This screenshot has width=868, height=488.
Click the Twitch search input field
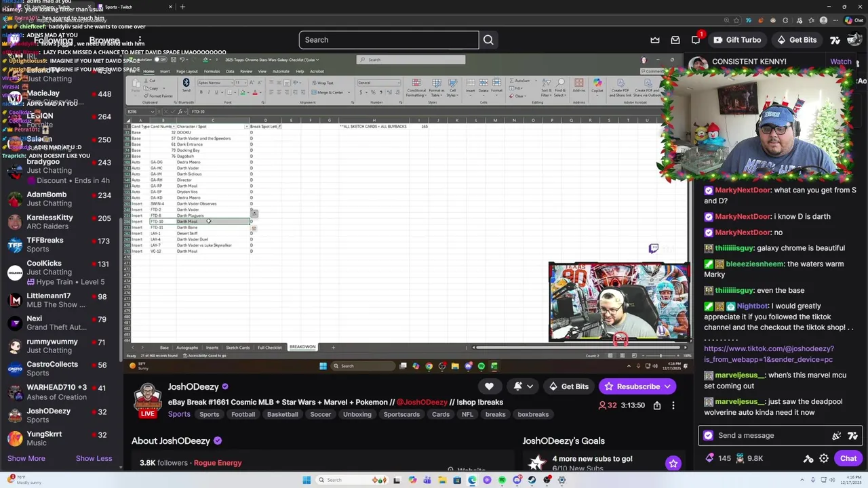point(389,40)
